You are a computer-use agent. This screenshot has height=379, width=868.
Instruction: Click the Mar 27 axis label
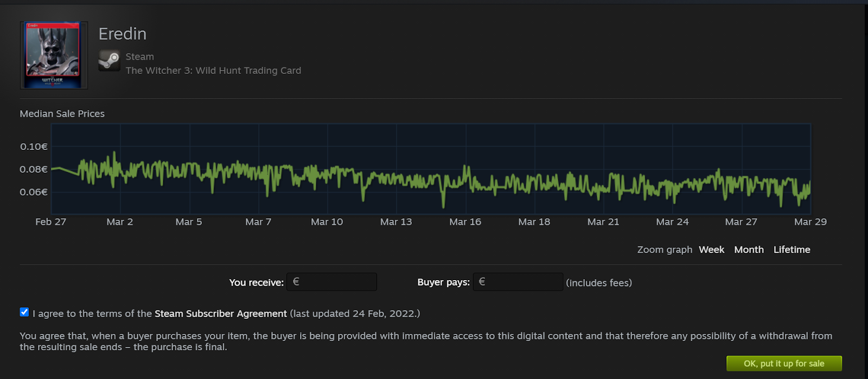tap(741, 222)
